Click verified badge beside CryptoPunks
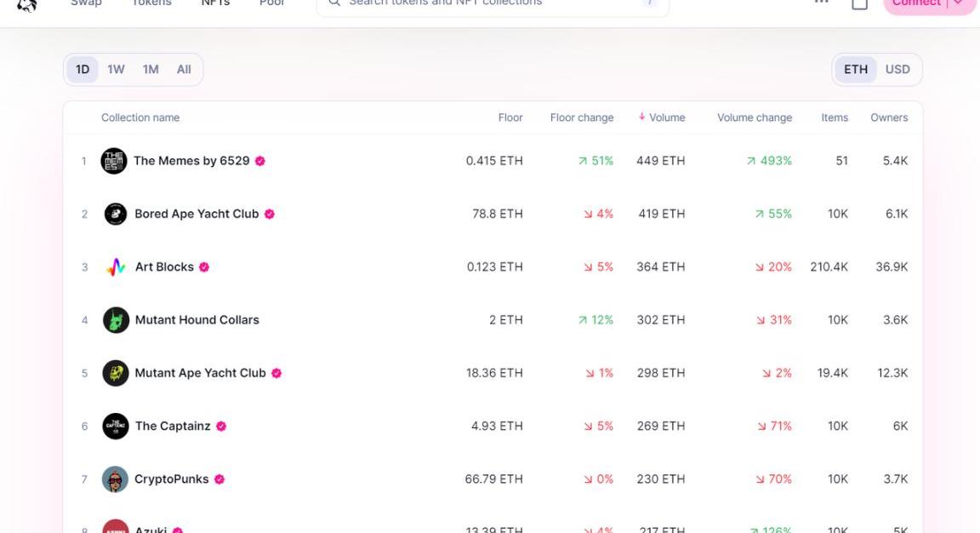 tap(219, 479)
